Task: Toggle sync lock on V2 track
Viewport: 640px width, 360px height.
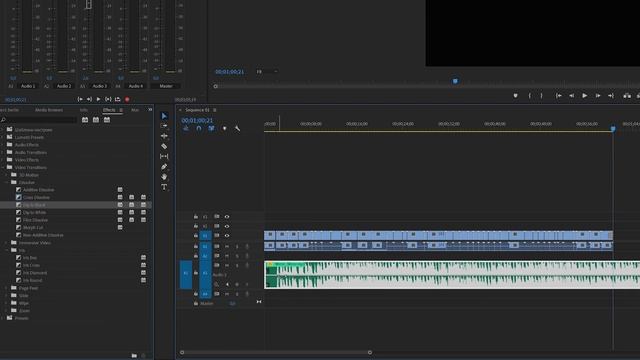Action: pos(217,226)
